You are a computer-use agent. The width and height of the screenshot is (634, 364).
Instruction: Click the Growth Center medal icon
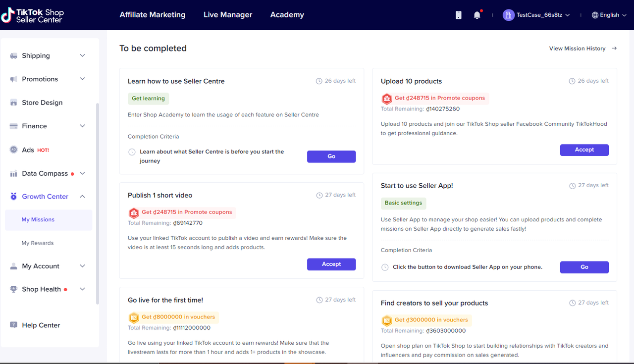[14, 197]
